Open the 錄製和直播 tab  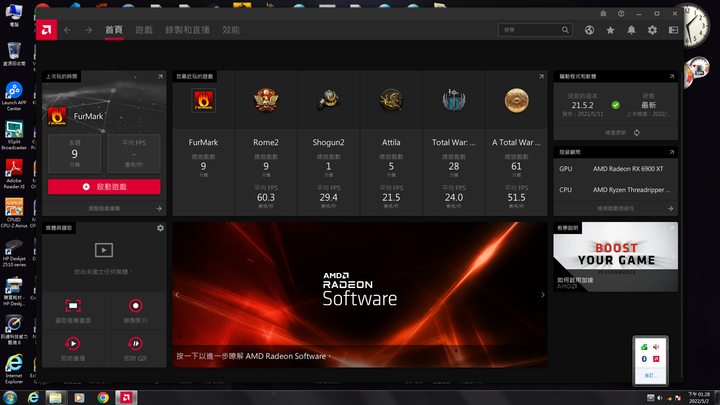[187, 30]
